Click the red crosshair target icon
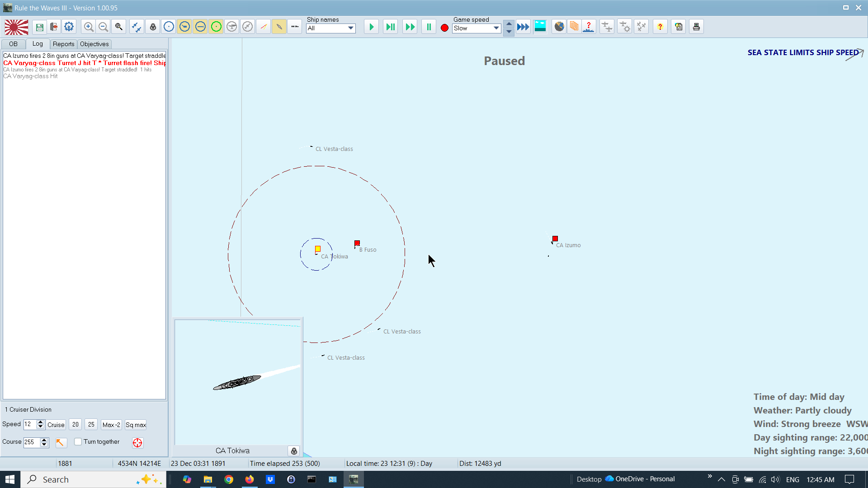This screenshot has height=488, width=868. [137, 442]
